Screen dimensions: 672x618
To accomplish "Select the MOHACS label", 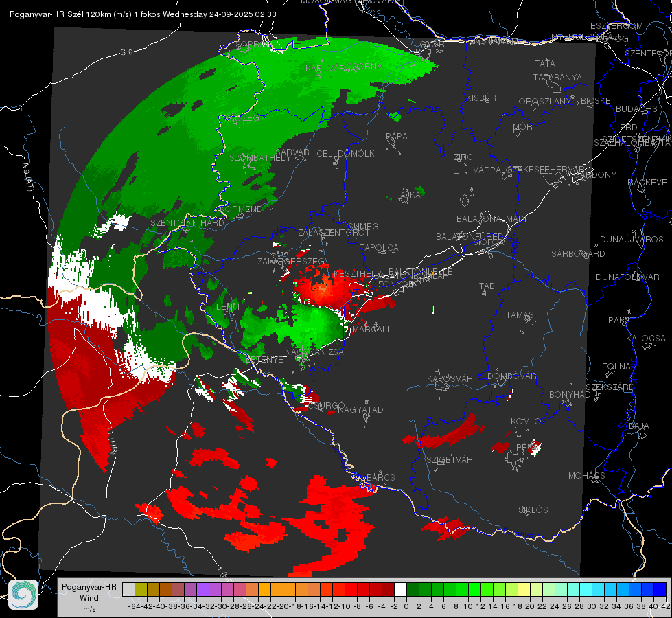I will tap(586, 475).
